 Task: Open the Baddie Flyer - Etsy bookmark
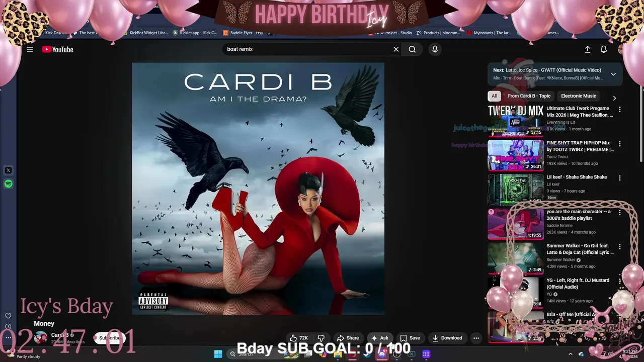tap(243, 33)
